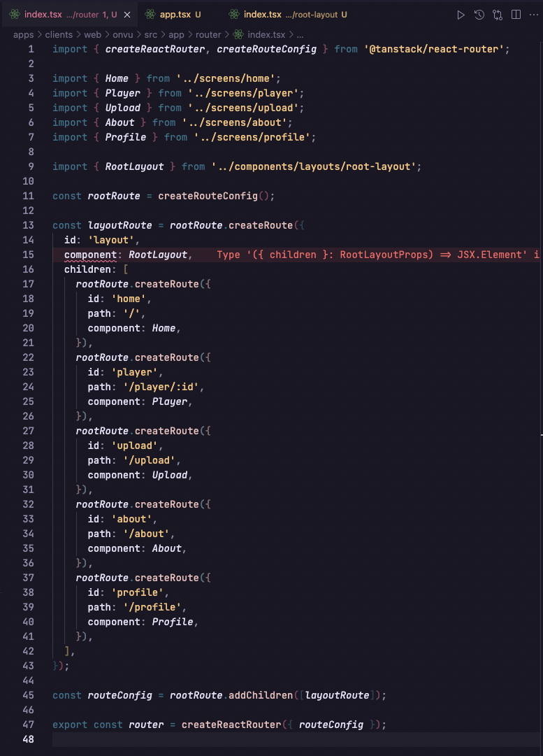Click '../screens/home' import path

(x=226, y=78)
